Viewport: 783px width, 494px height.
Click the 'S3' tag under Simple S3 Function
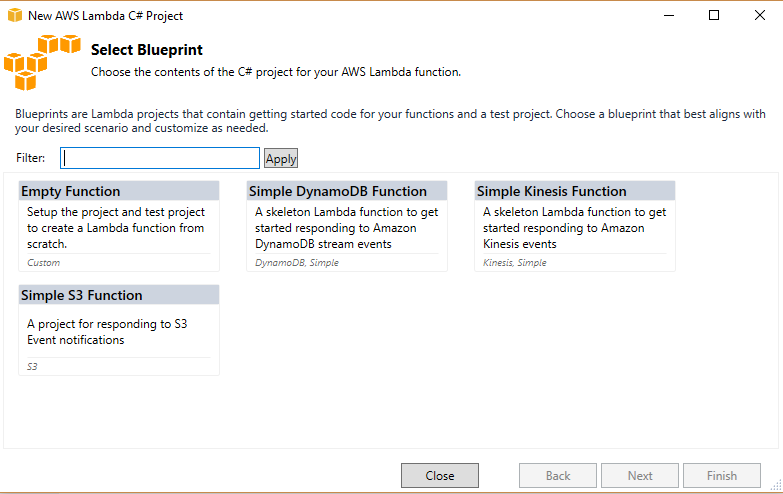[x=32, y=367]
